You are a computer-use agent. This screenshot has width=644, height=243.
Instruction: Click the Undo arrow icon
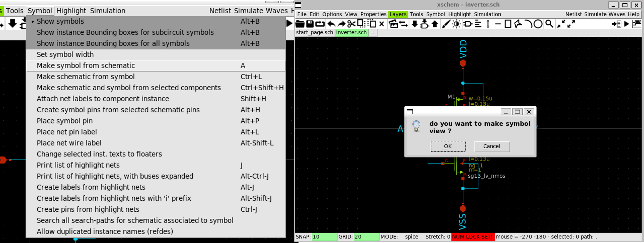(x=331, y=24)
